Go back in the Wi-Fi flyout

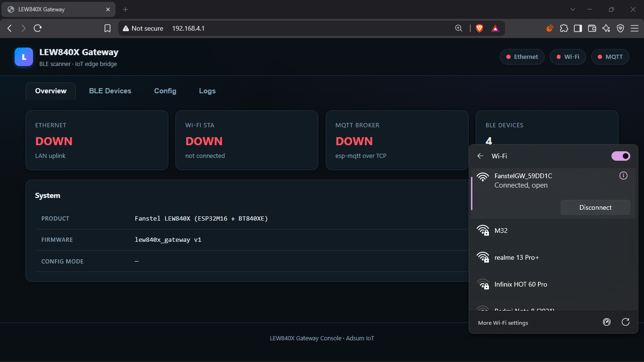click(x=480, y=156)
